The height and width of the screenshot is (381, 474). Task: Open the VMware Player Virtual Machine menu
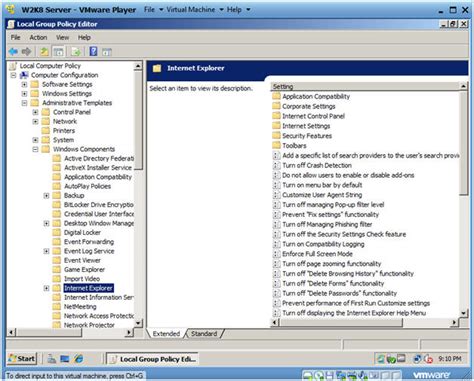[195, 10]
